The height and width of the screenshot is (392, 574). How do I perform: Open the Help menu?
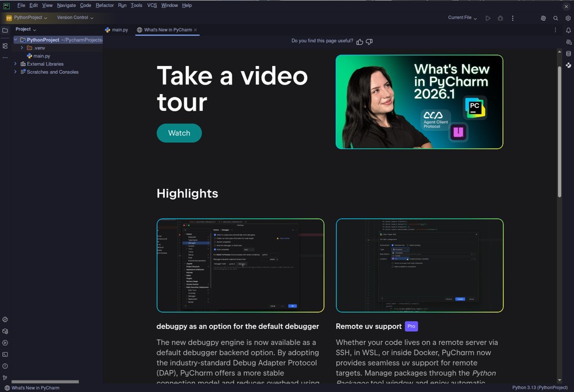(187, 6)
